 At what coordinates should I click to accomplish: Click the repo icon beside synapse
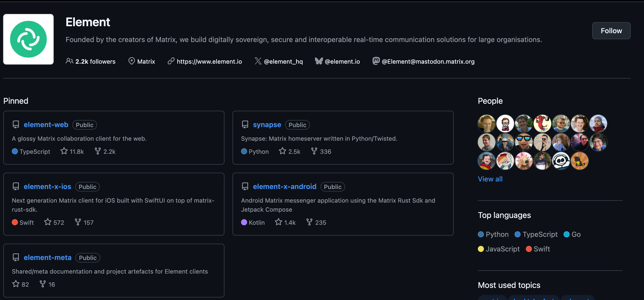coord(245,125)
